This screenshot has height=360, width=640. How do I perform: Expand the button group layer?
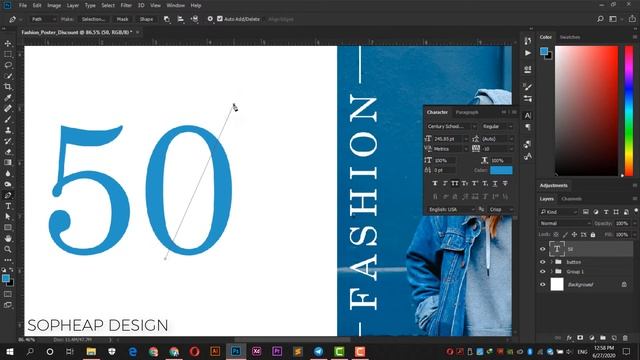click(x=552, y=262)
